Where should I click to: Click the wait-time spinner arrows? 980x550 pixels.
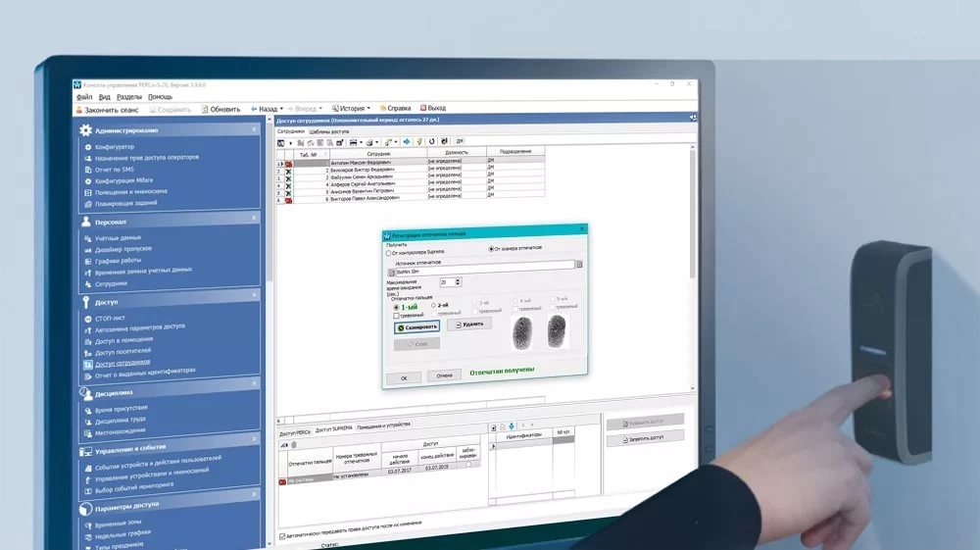(x=458, y=282)
